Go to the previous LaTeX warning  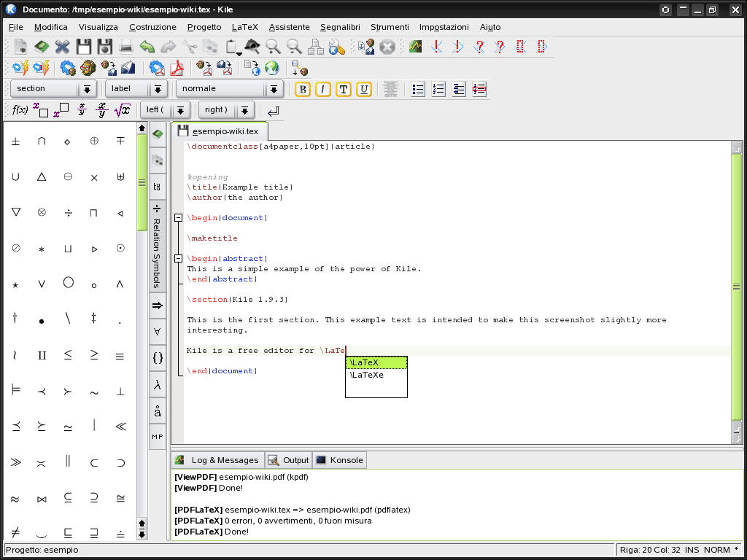(x=479, y=47)
